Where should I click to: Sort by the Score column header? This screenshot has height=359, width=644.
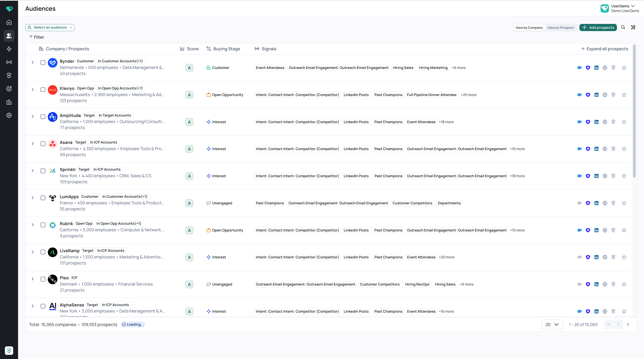click(189, 49)
